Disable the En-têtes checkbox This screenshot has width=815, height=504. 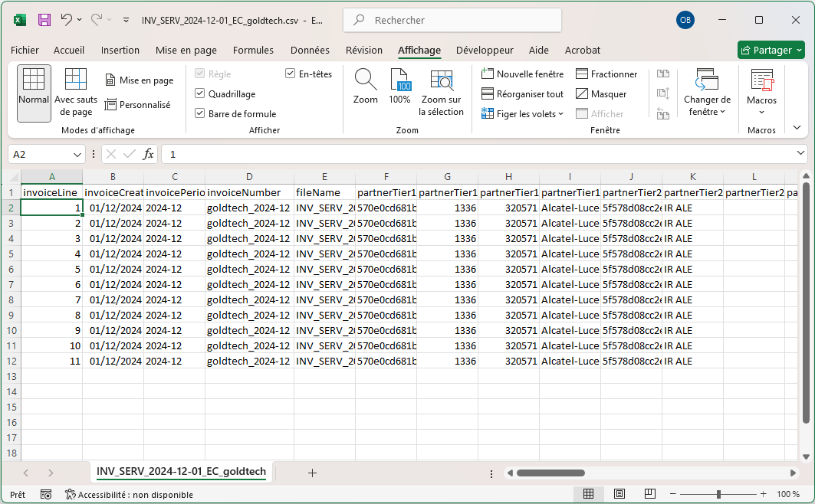291,74
